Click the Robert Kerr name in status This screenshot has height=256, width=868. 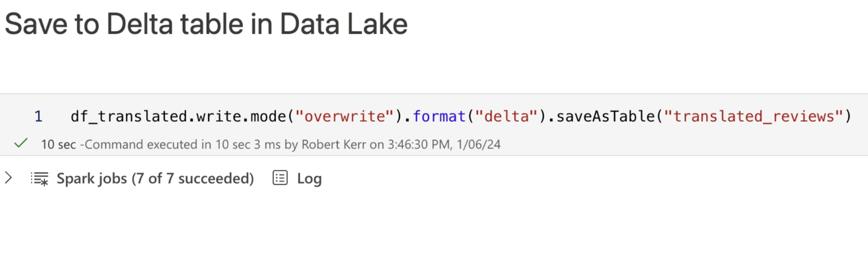pos(334,144)
